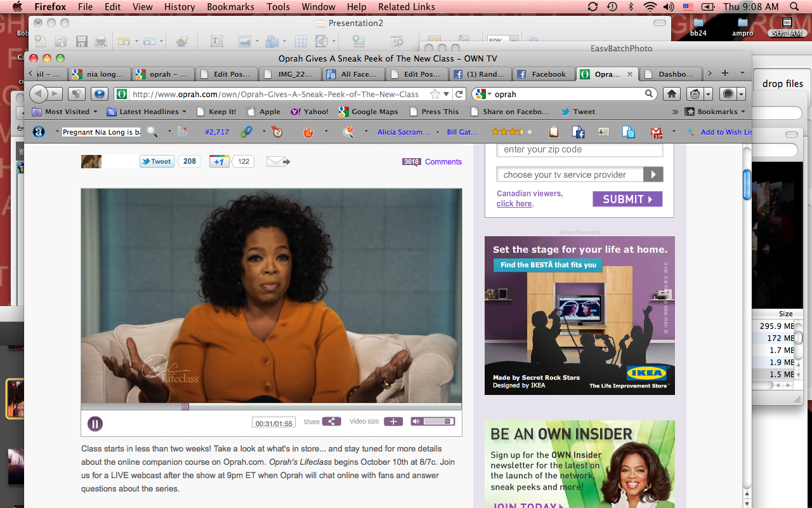Image resolution: width=812 pixels, height=508 pixels.
Task: Switch to the Facebook tab
Action: pyautogui.click(x=542, y=74)
